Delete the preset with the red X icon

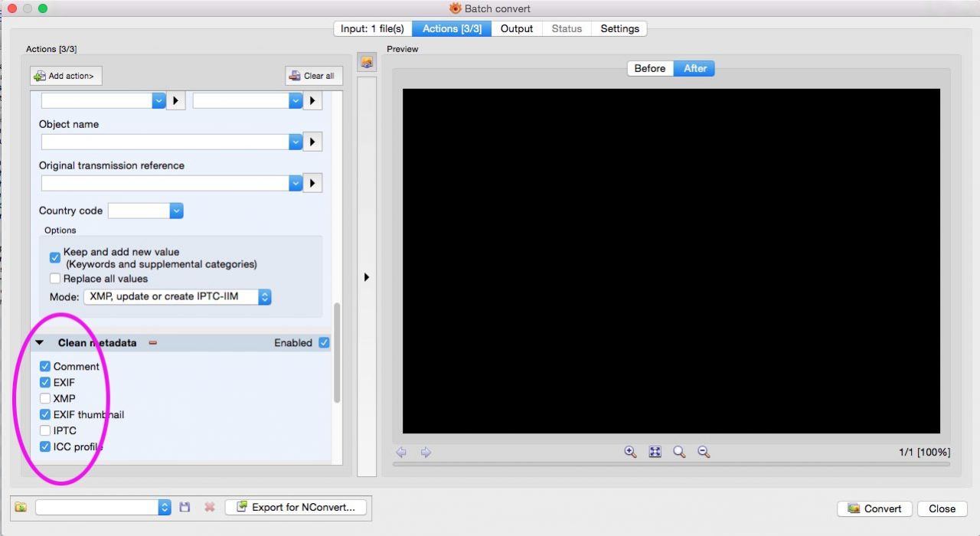209,507
